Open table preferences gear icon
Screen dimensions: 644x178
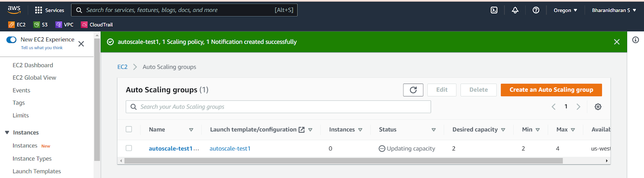tap(598, 106)
